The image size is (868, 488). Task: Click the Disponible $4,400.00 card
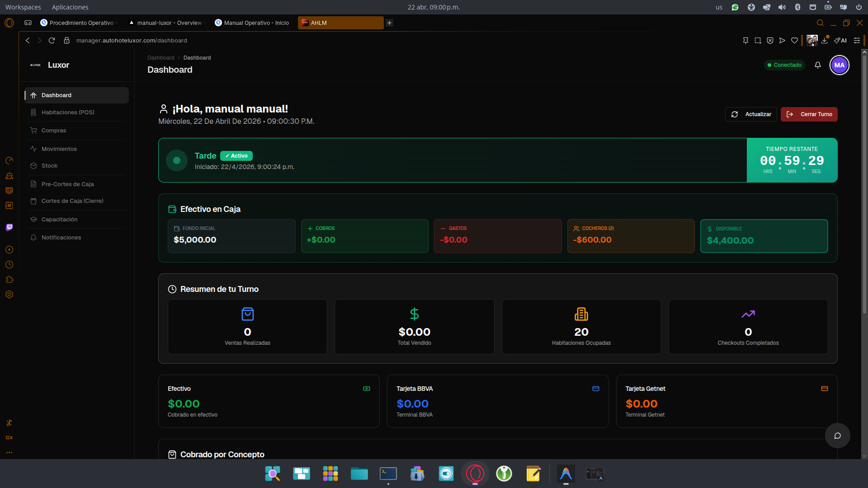pyautogui.click(x=764, y=236)
